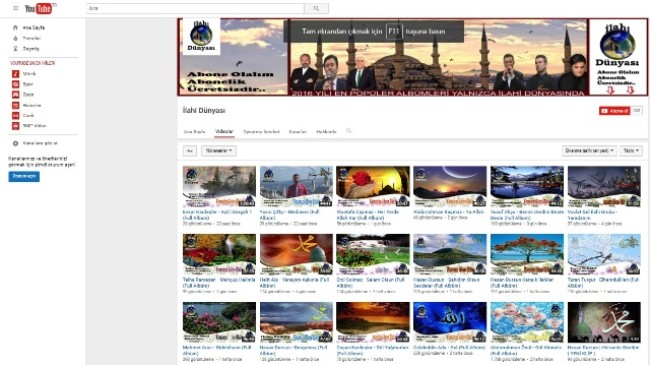Screen dimensions: 650x365
Task: Open the Haberler channel icon
Action: (x=15, y=105)
